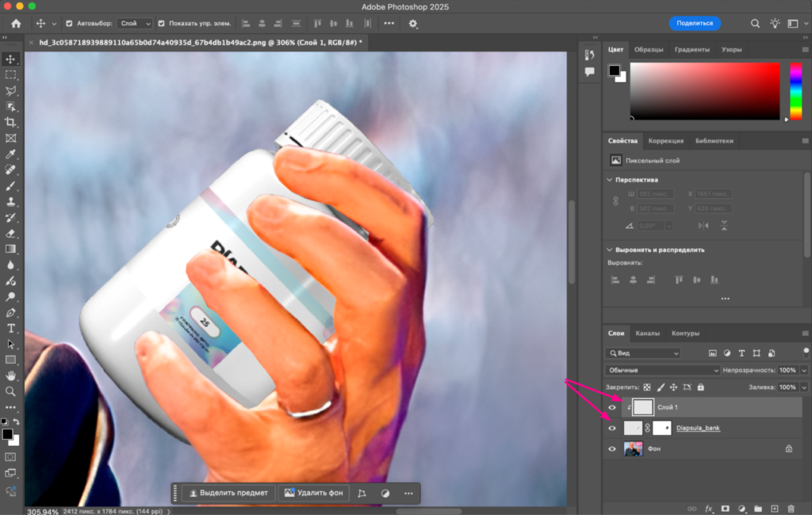This screenshot has height=515, width=812.
Task: Open the Градиенты tab
Action: [x=691, y=50]
